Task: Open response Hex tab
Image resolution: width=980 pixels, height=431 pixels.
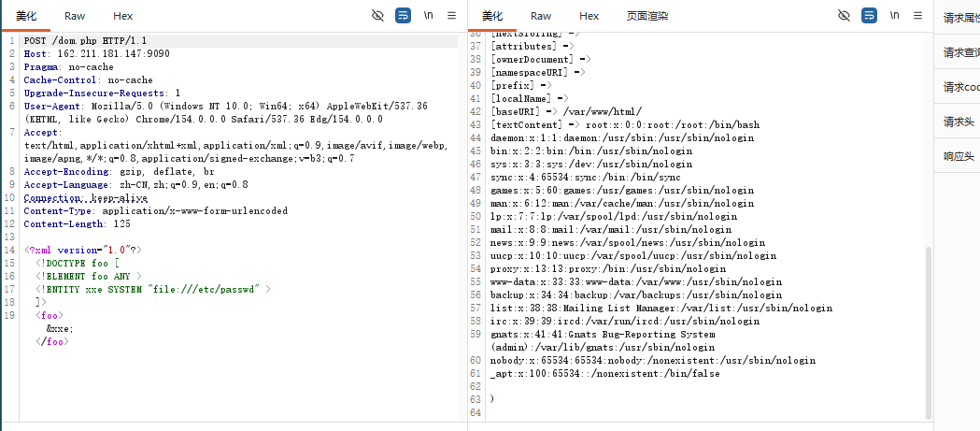Action: click(x=589, y=16)
